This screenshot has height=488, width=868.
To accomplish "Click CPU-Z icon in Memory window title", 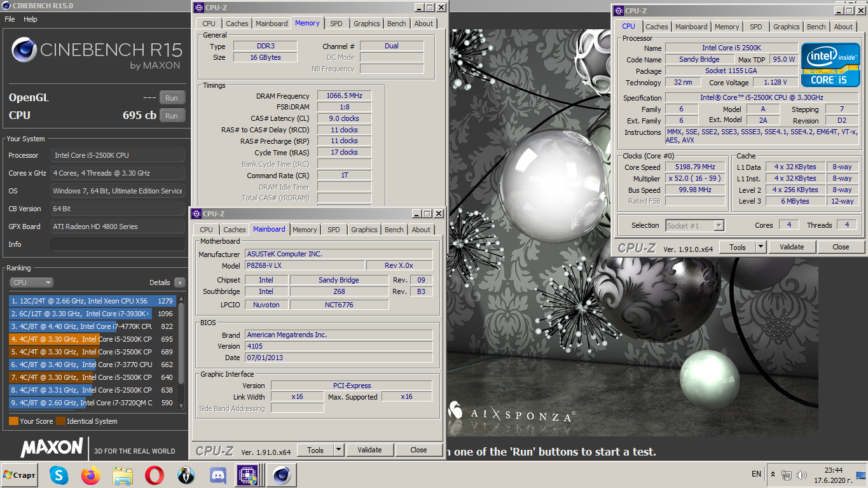I will (x=198, y=8).
